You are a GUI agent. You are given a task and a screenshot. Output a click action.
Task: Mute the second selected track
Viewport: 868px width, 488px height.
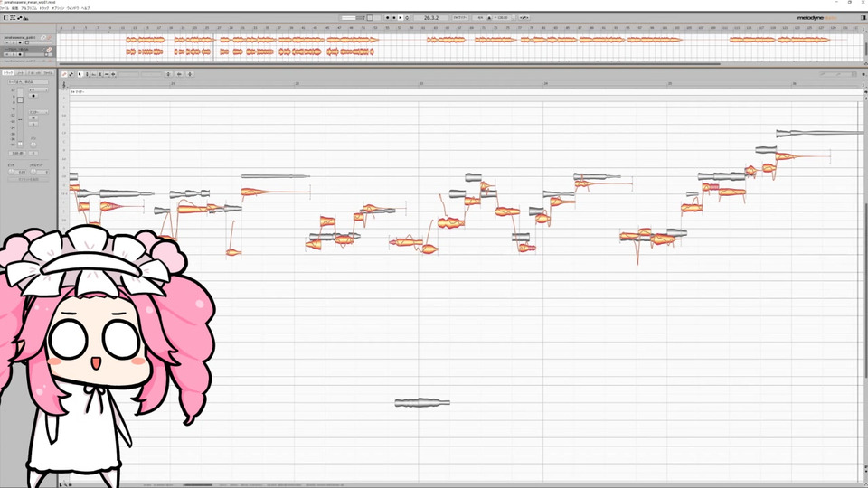tap(6, 54)
